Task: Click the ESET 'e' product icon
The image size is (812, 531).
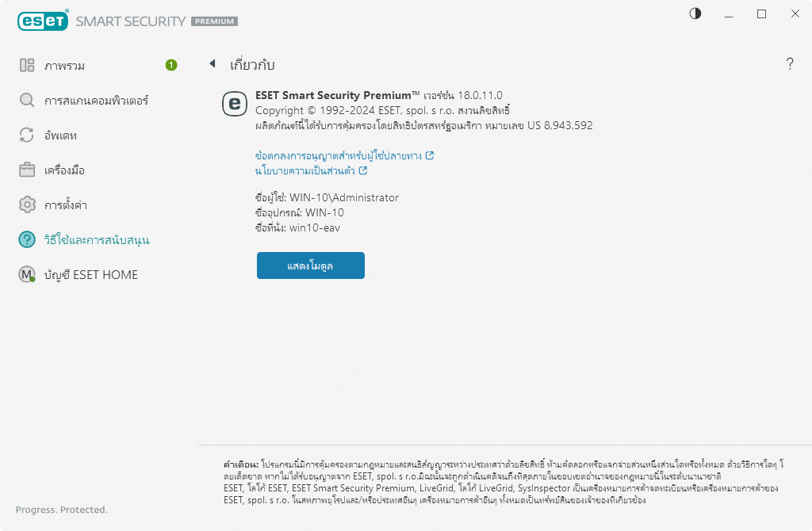Action: point(235,103)
